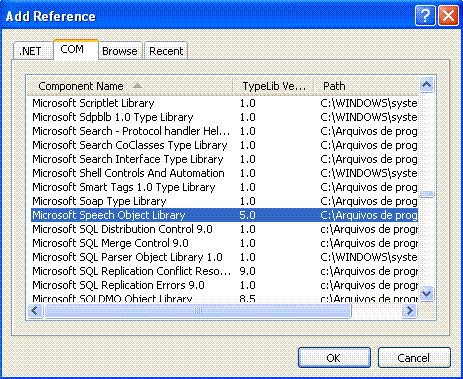Click the Help question mark icon

[425, 15]
